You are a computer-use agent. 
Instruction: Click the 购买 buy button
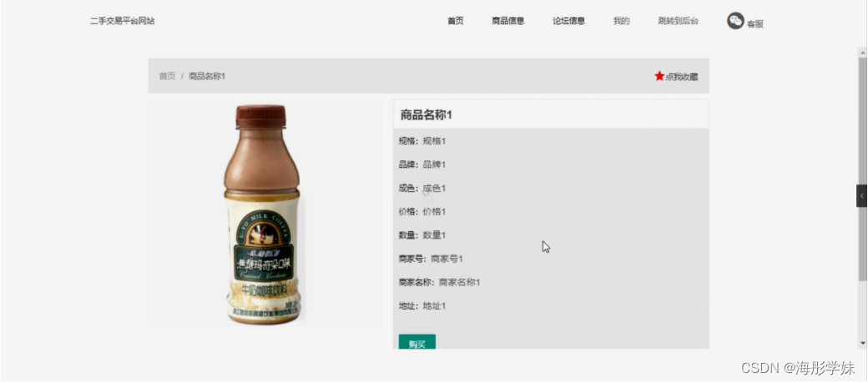tap(416, 342)
